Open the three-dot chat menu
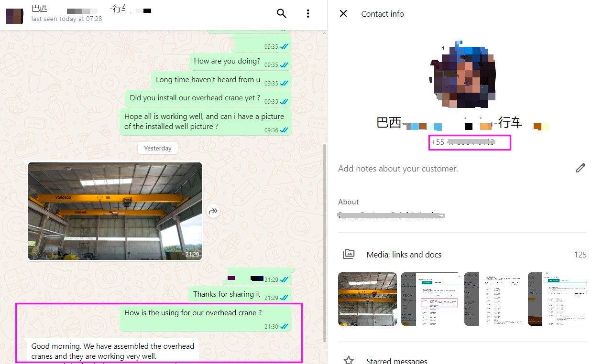Viewport: 592px width, 364px height. (308, 13)
